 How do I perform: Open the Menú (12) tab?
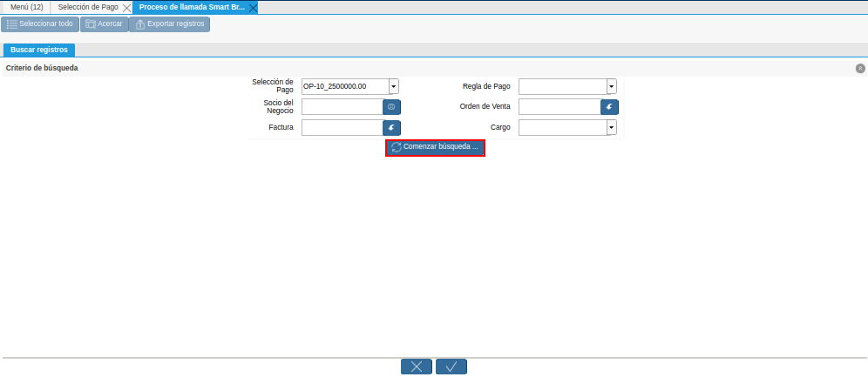26,7
